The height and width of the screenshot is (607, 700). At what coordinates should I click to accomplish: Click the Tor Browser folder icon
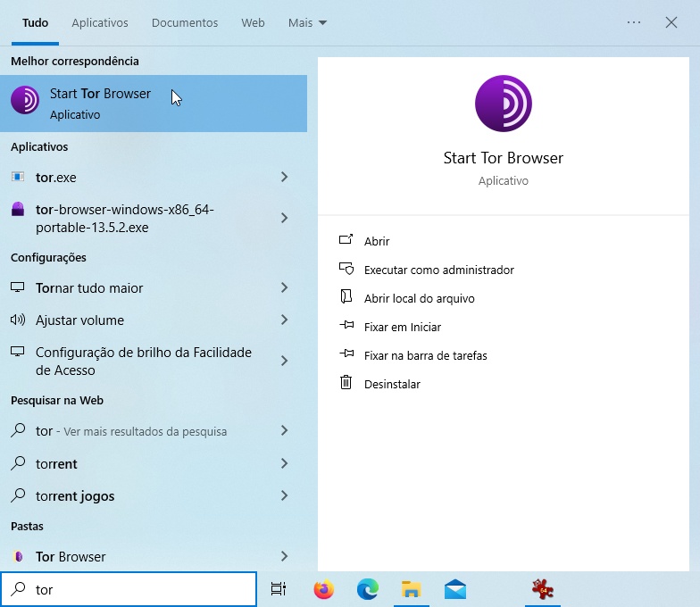(18, 556)
